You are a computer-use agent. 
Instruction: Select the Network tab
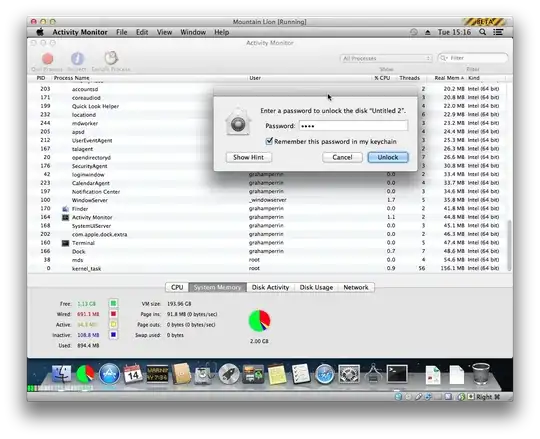tap(356, 287)
